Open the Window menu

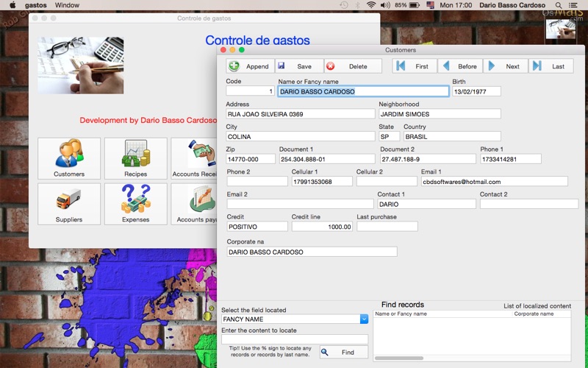67,5
